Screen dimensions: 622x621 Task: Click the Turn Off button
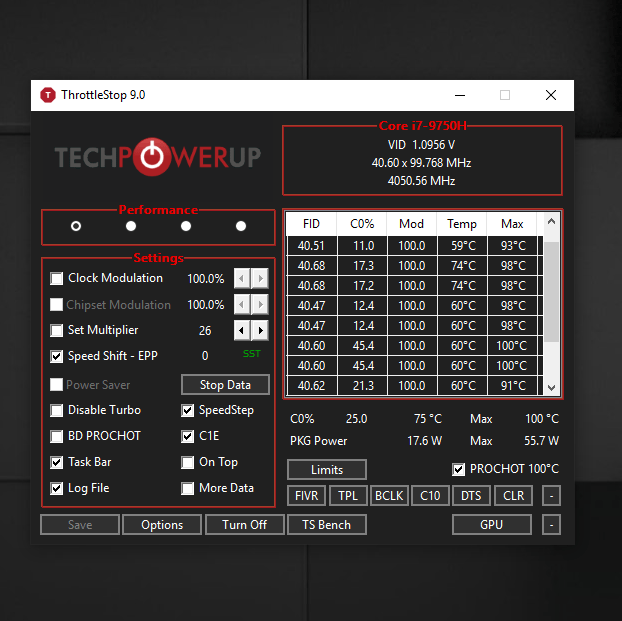(244, 525)
